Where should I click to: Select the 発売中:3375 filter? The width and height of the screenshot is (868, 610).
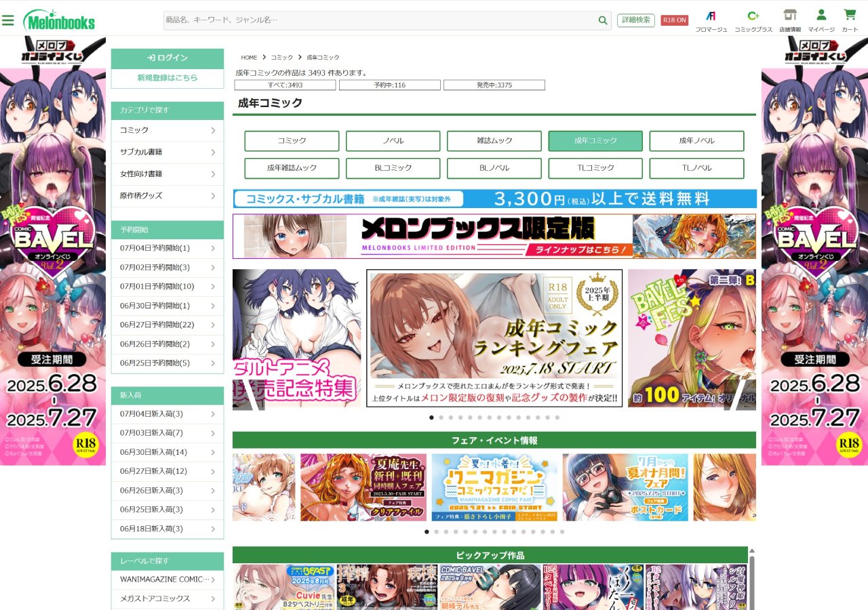[x=494, y=85]
